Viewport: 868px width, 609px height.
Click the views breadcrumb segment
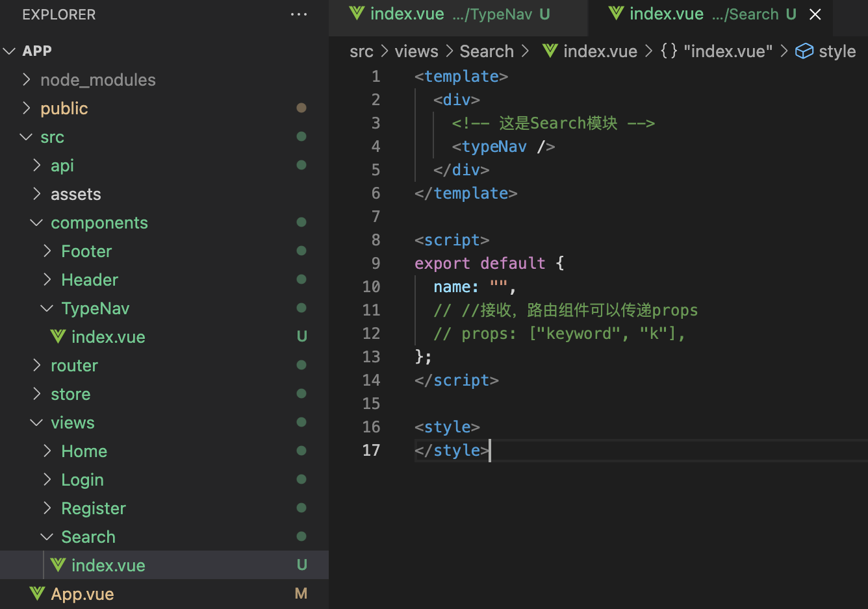[416, 51]
